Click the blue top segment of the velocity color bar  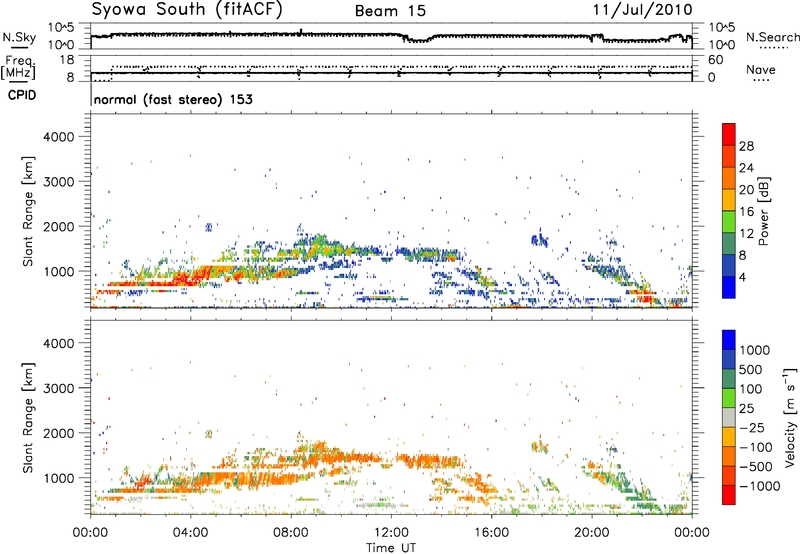(729, 340)
